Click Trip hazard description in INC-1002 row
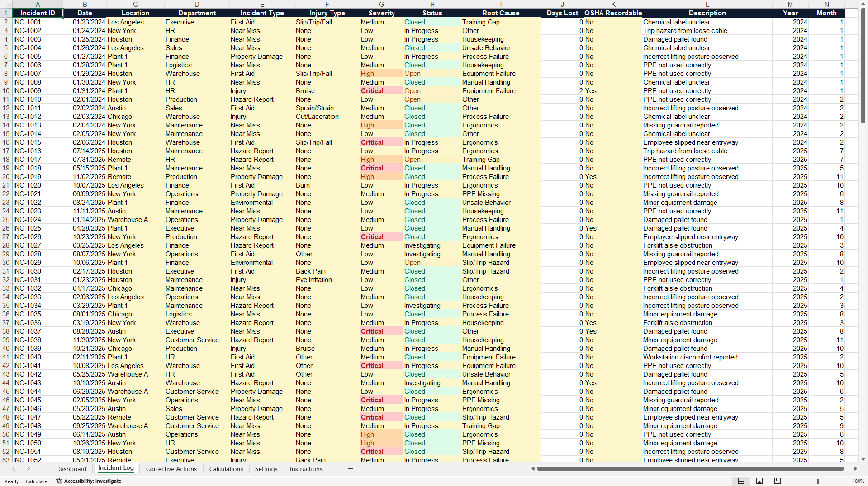 pyautogui.click(x=707, y=31)
